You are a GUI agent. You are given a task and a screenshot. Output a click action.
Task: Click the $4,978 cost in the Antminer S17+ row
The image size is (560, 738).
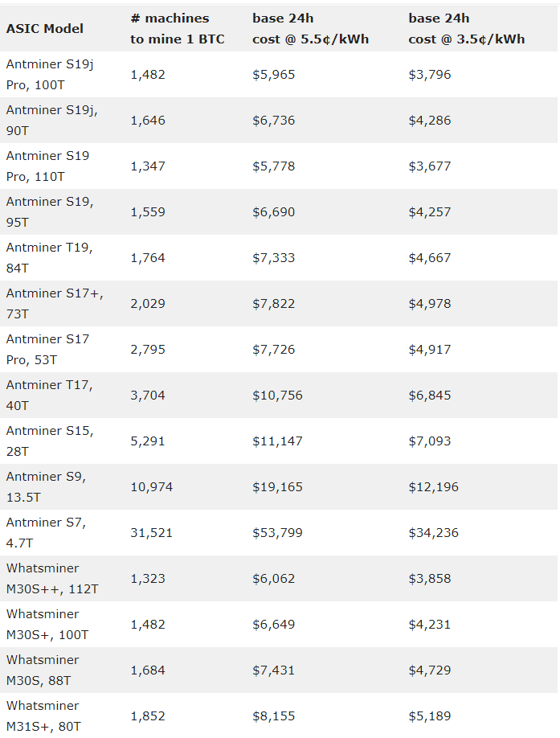[430, 304]
